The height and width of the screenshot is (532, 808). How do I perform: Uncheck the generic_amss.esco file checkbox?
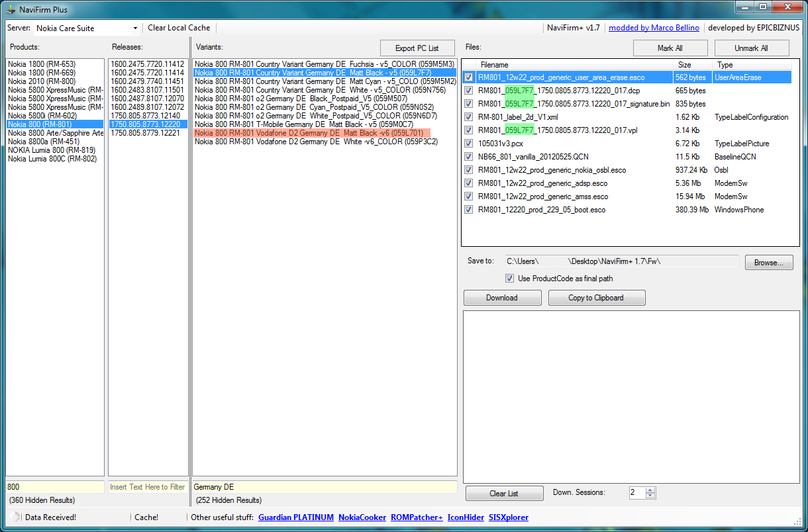469,197
